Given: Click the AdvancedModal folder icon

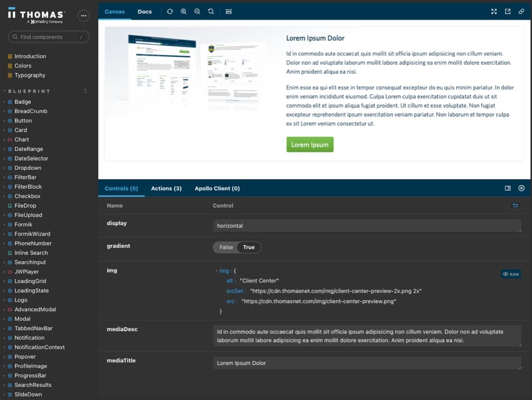Looking at the screenshot, I should (10, 310).
